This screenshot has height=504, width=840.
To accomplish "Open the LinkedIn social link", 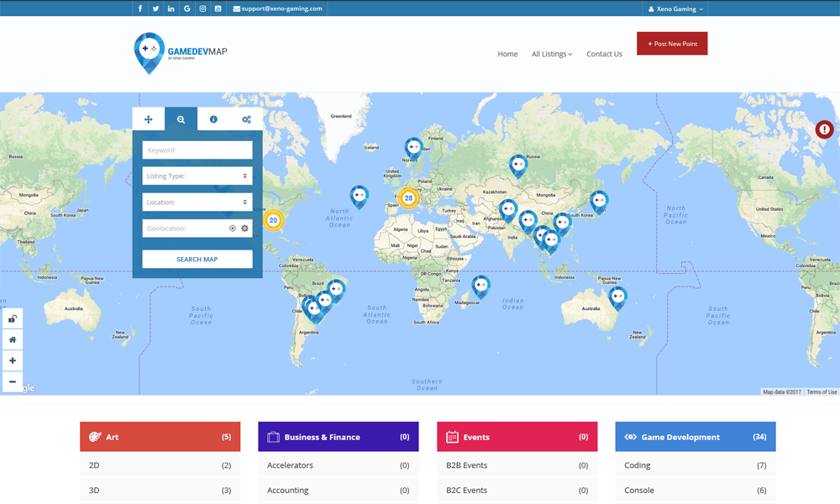I will click(171, 8).
